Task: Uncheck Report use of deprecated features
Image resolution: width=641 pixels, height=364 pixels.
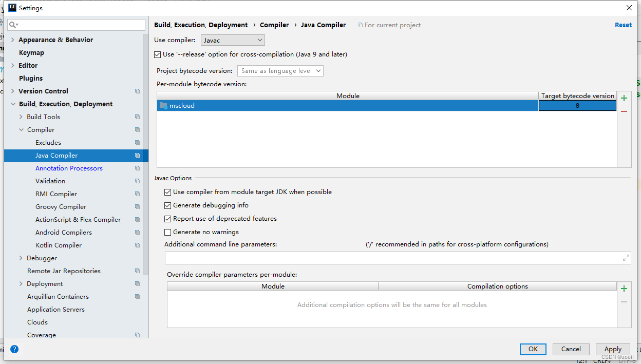Action: 167,219
